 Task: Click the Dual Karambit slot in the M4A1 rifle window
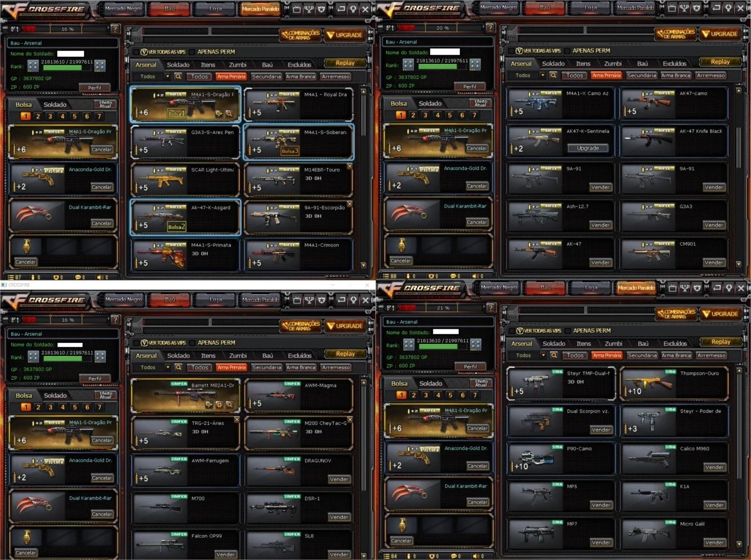tap(63, 215)
